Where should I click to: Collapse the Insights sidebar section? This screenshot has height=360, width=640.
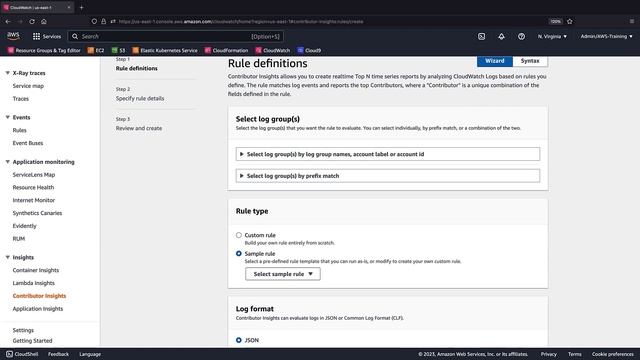point(7,258)
